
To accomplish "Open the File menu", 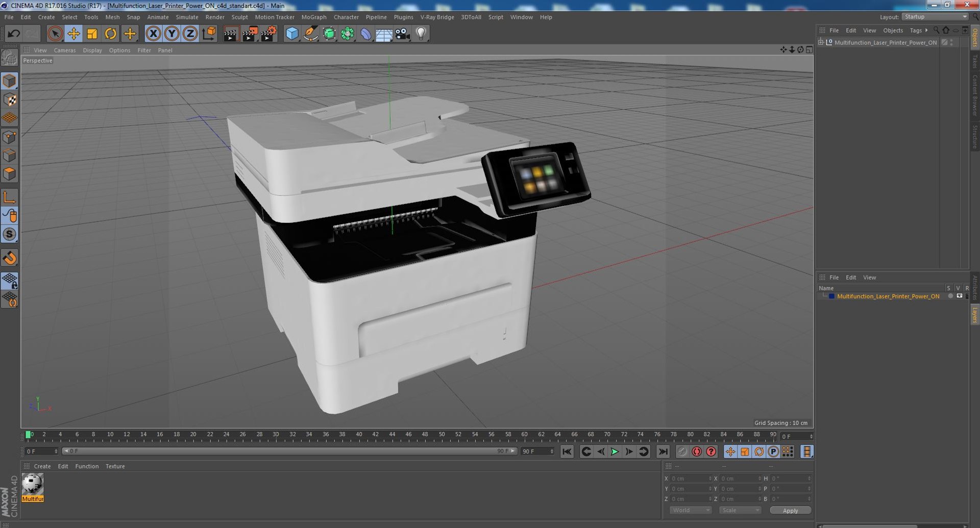I will pyautogui.click(x=9, y=17).
